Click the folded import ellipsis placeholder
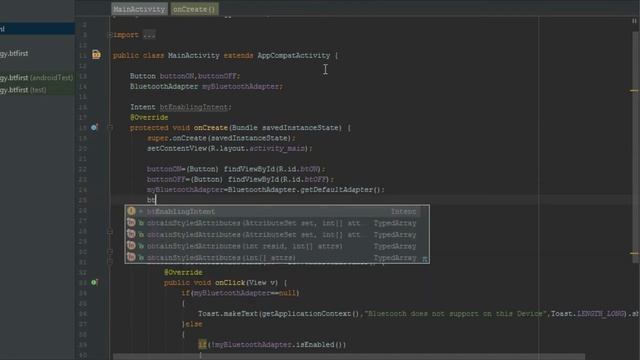 coord(149,35)
